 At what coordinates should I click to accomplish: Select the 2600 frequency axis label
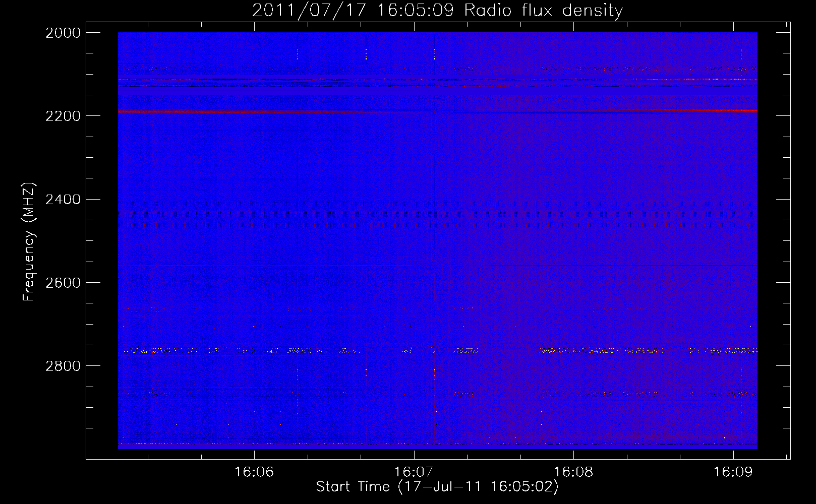pos(63,283)
